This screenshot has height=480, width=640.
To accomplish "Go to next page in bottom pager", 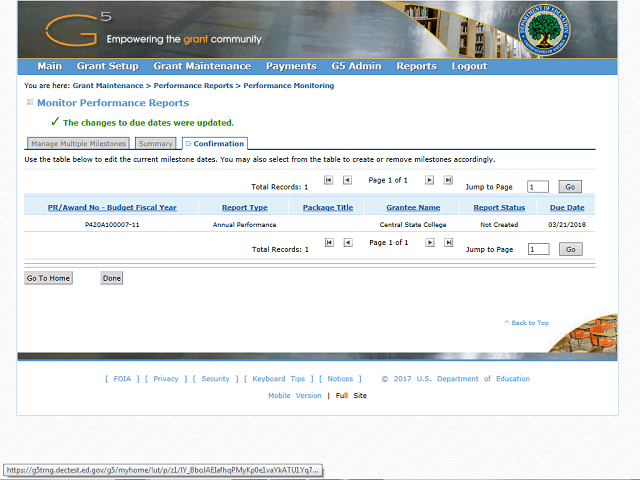I will (430, 242).
